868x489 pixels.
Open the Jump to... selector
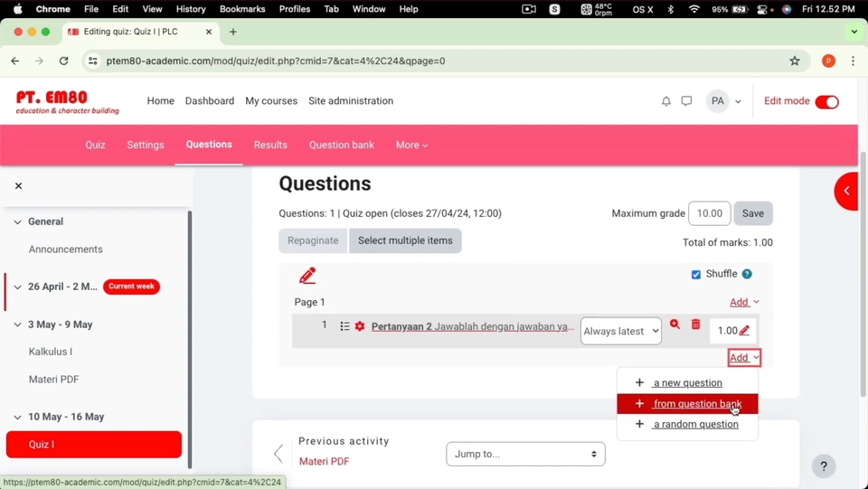(x=525, y=454)
